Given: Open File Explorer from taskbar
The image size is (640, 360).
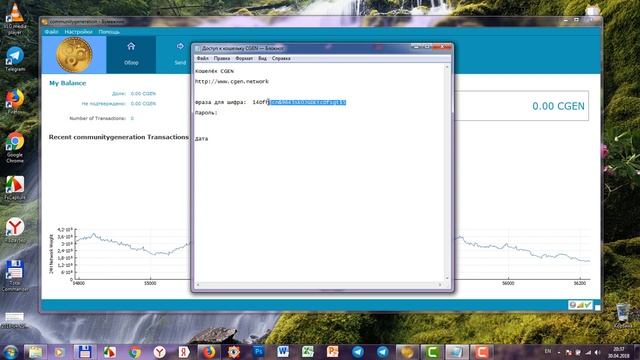Looking at the screenshot, I should click(35, 352).
